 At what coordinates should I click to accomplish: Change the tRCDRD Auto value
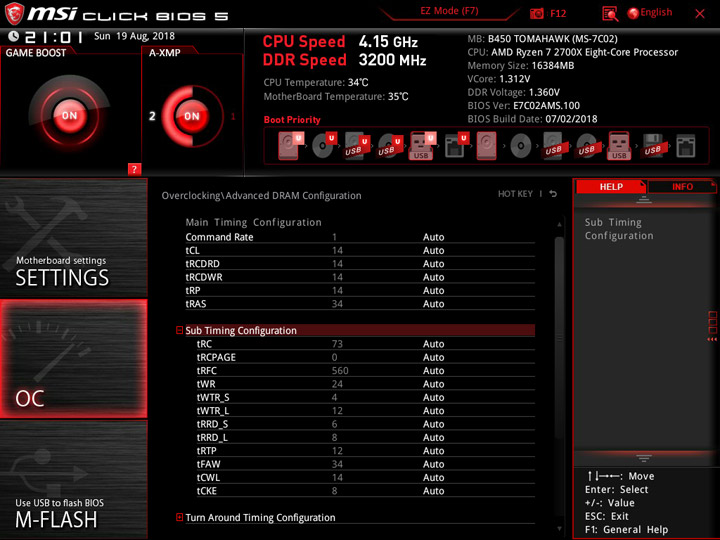click(433, 264)
